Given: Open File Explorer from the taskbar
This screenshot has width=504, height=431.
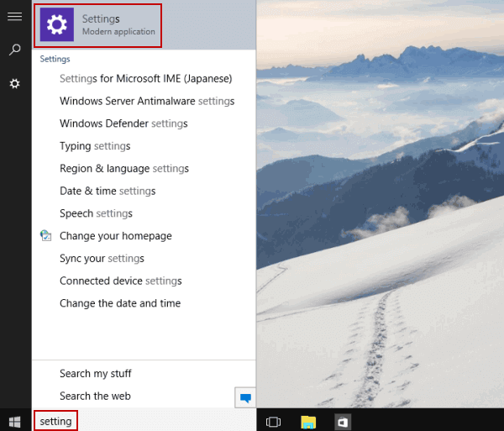Looking at the screenshot, I should coord(308,422).
